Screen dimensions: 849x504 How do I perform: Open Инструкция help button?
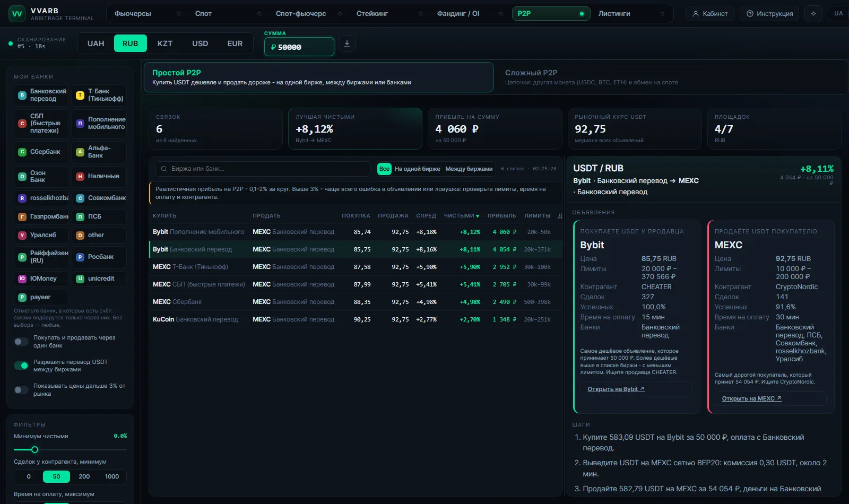[x=769, y=14]
